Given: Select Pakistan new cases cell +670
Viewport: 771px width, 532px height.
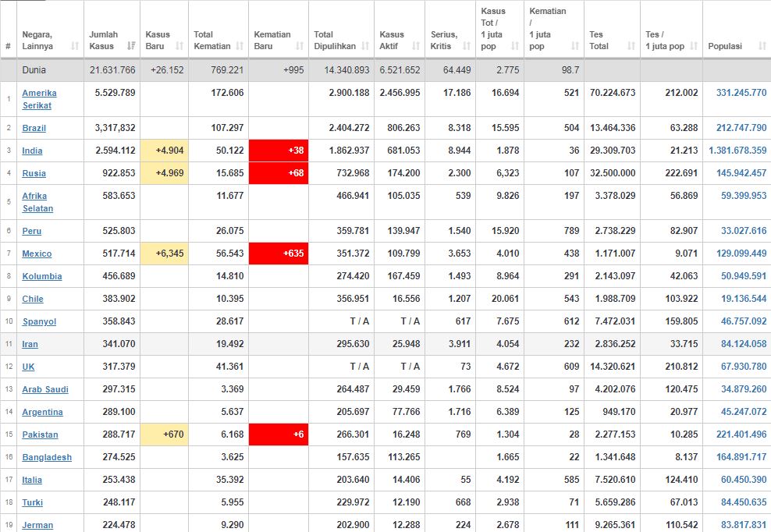Looking at the screenshot, I should coord(164,434).
